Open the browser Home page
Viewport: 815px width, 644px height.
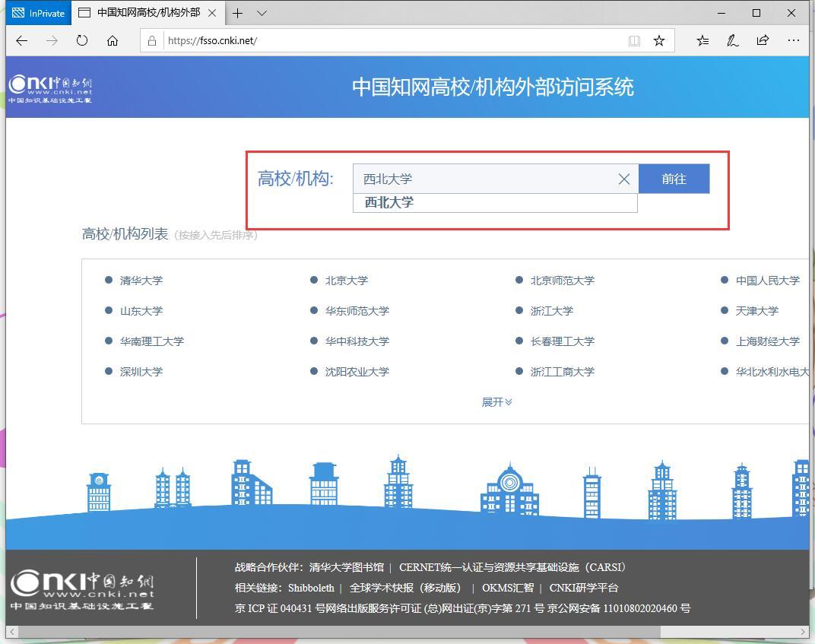coord(113,40)
